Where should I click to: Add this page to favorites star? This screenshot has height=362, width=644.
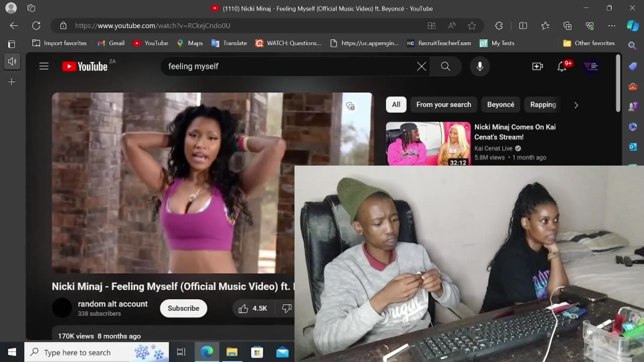pyautogui.click(x=472, y=26)
